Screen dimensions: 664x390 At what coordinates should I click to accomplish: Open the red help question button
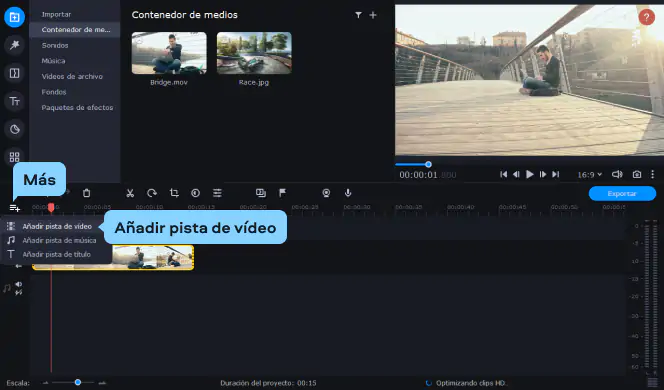pos(647,17)
